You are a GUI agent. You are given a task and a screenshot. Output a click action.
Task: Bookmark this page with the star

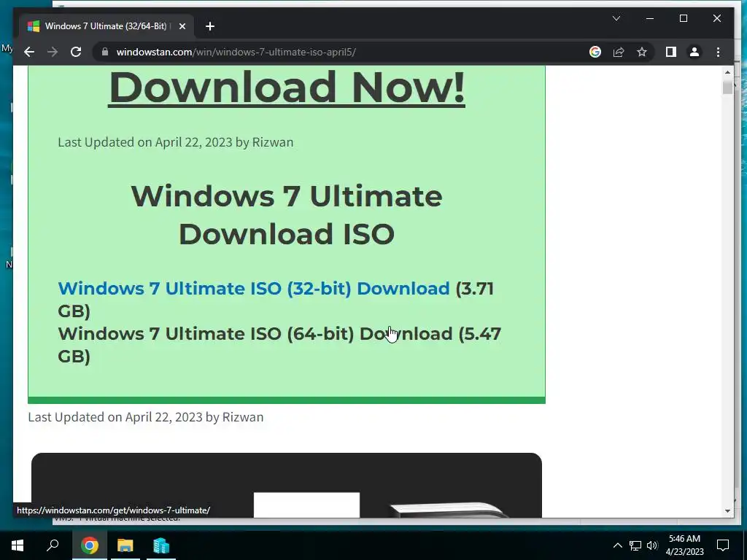point(642,52)
